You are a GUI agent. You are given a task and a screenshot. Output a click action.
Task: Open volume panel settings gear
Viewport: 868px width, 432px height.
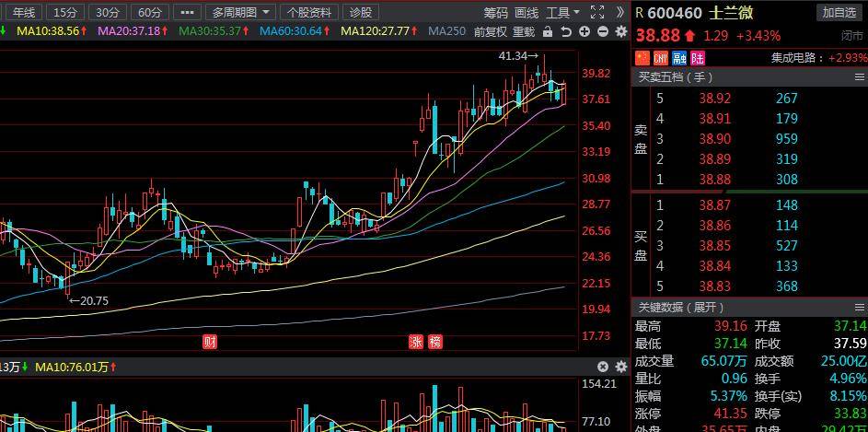click(x=619, y=367)
